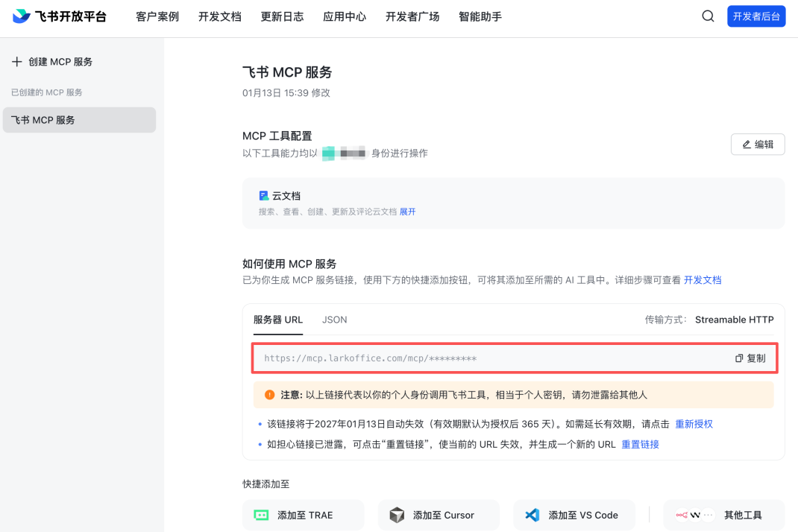Open the 开发者后台 button
798x532 pixels.
pos(756,16)
